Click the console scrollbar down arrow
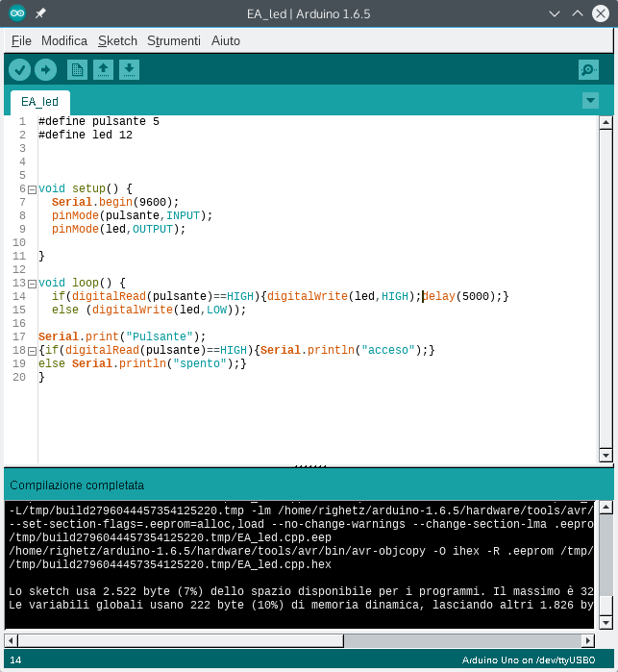 (x=606, y=622)
